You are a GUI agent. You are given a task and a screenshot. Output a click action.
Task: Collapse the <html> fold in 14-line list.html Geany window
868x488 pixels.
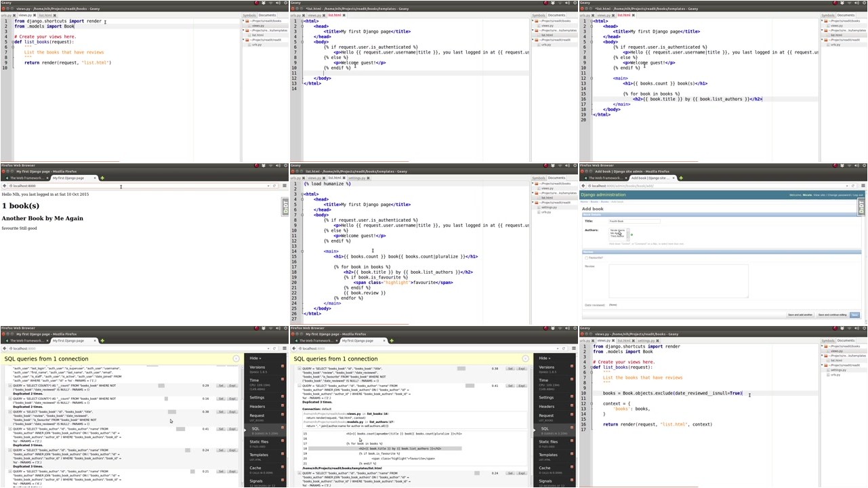click(x=302, y=21)
